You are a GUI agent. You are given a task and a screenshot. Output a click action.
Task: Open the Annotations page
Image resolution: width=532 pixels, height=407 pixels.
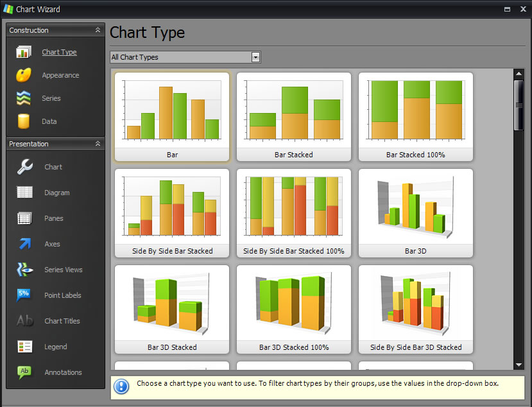63,372
